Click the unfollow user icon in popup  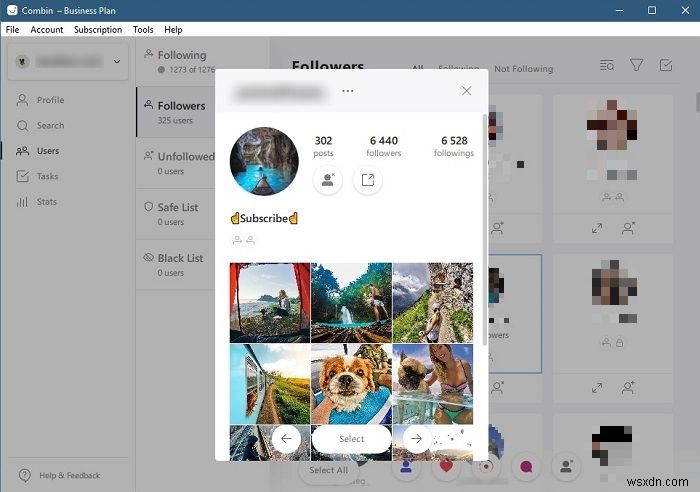328,180
